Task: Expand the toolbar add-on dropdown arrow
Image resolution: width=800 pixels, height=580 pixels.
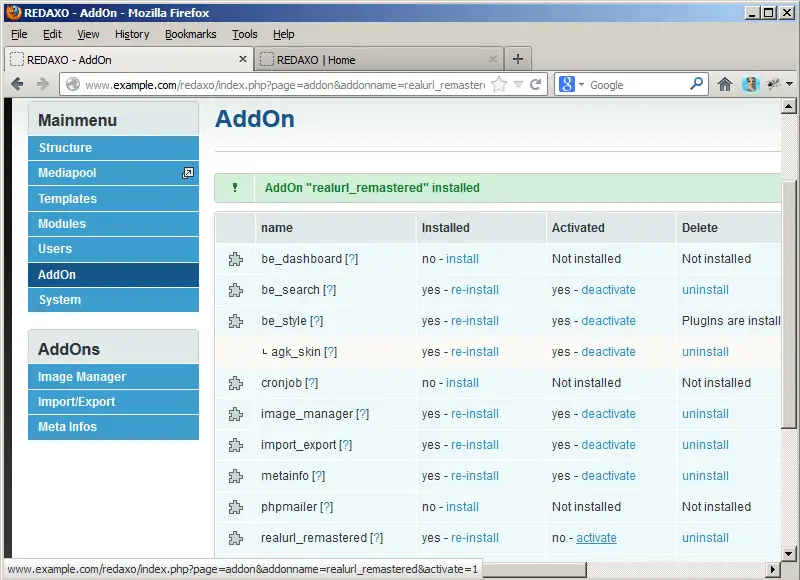Action: [789, 84]
